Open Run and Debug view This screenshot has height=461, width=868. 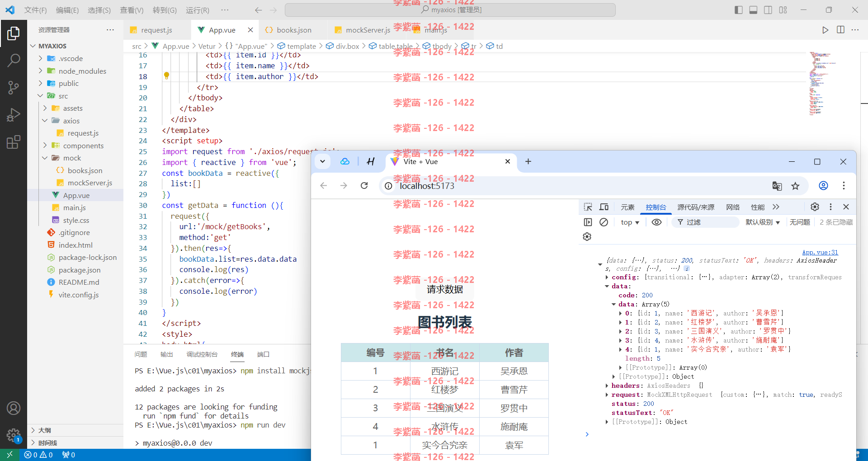14,115
